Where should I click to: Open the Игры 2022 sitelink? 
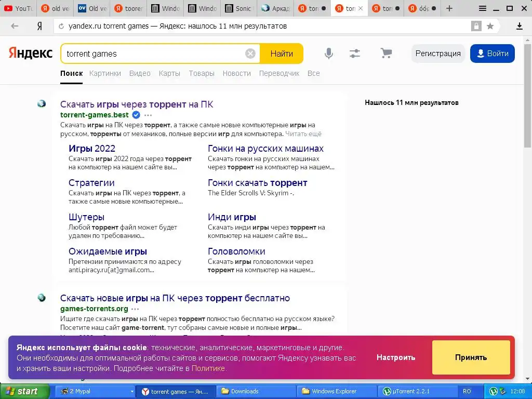coord(92,148)
